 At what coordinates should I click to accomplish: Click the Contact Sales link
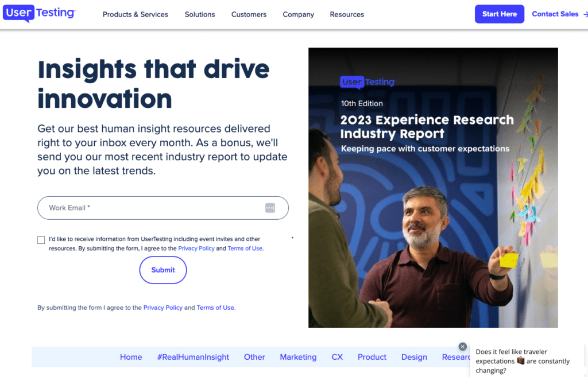(x=555, y=14)
